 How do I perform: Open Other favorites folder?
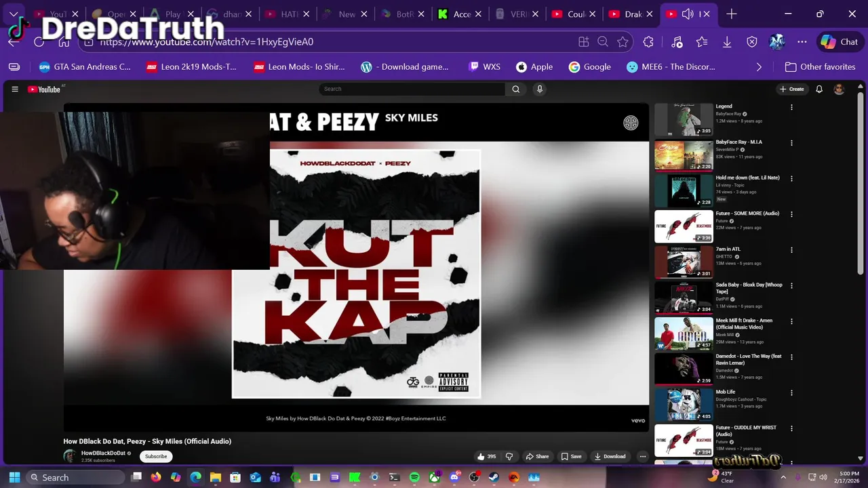[x=820, y=66]
